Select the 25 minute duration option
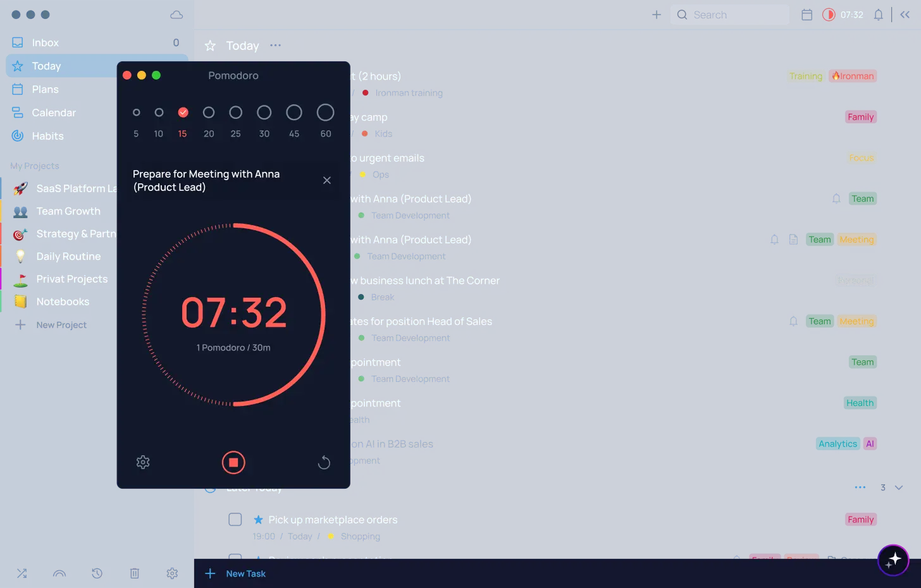This screenshot has width=921, height=588. click(235, 113)
